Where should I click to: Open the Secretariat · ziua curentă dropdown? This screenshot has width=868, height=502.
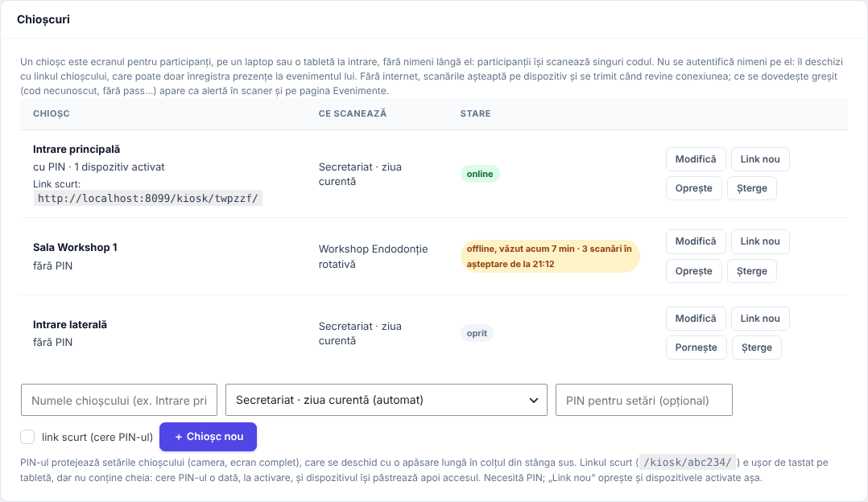386,400
